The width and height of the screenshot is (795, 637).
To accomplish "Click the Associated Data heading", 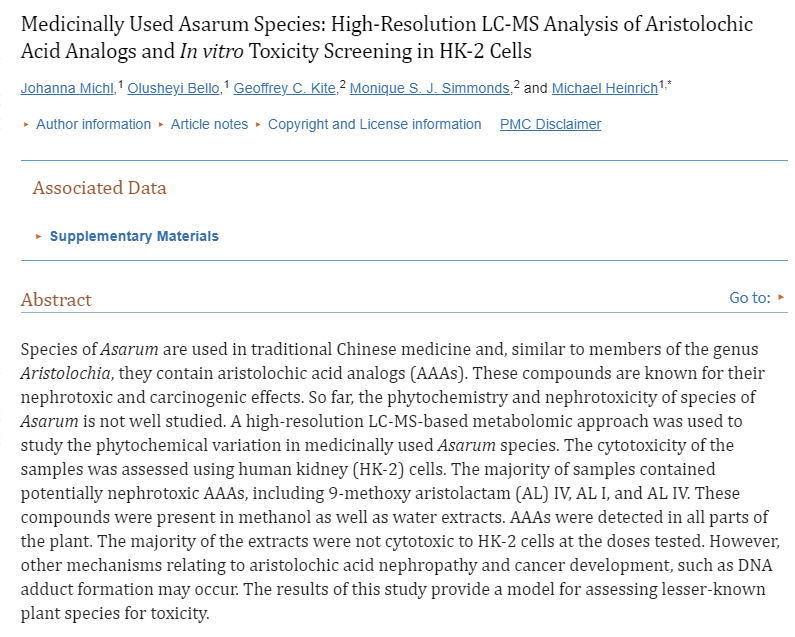I will (99, 188).
